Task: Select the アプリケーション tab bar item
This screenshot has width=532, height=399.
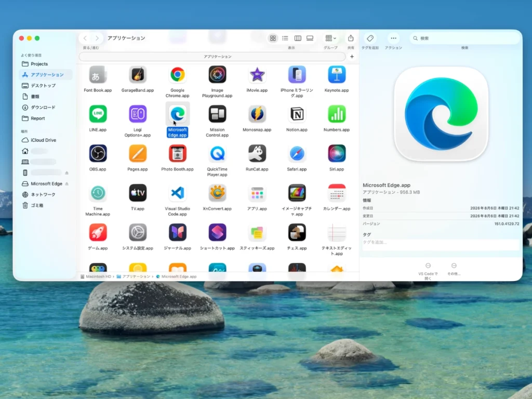Action: coord(212,57)
